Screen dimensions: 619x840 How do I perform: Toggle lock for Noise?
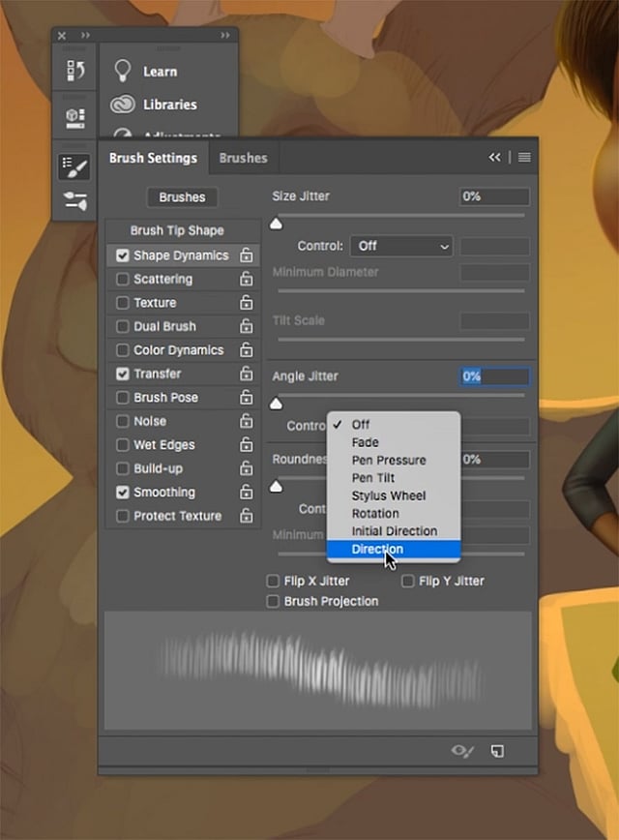(247, 421)
